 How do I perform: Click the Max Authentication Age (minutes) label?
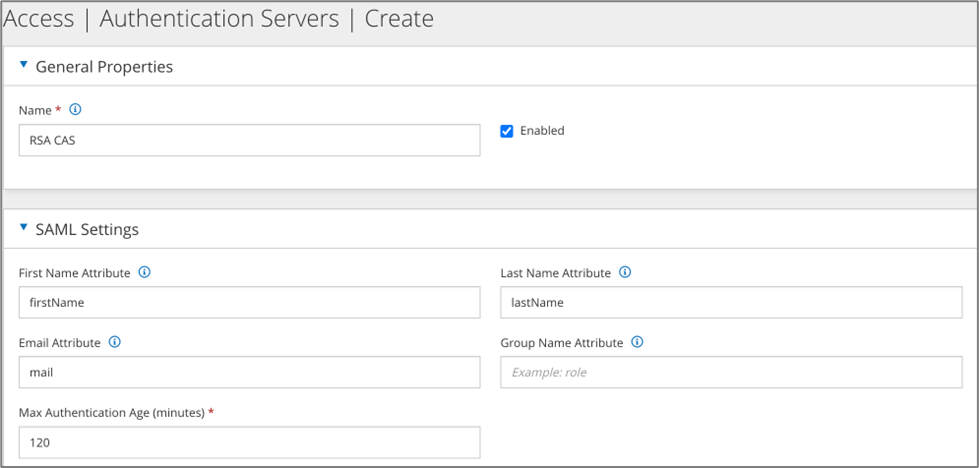pos(112,412)
